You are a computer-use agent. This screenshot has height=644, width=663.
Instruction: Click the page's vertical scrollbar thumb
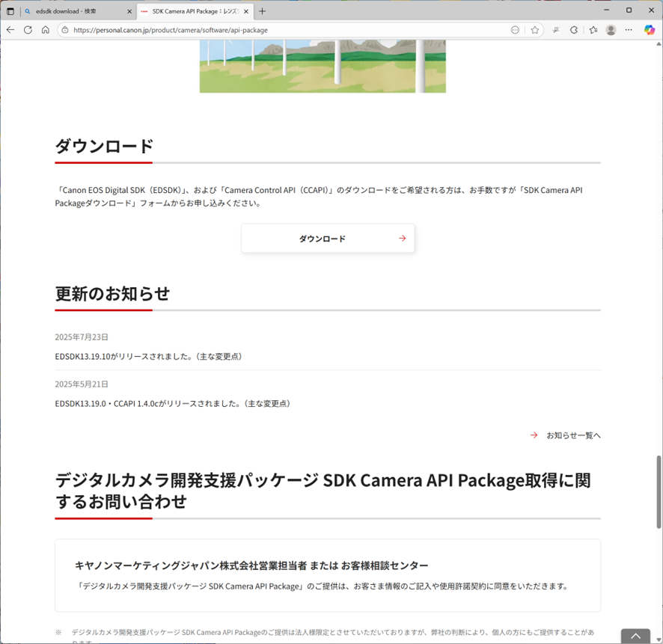click(659, 491)
